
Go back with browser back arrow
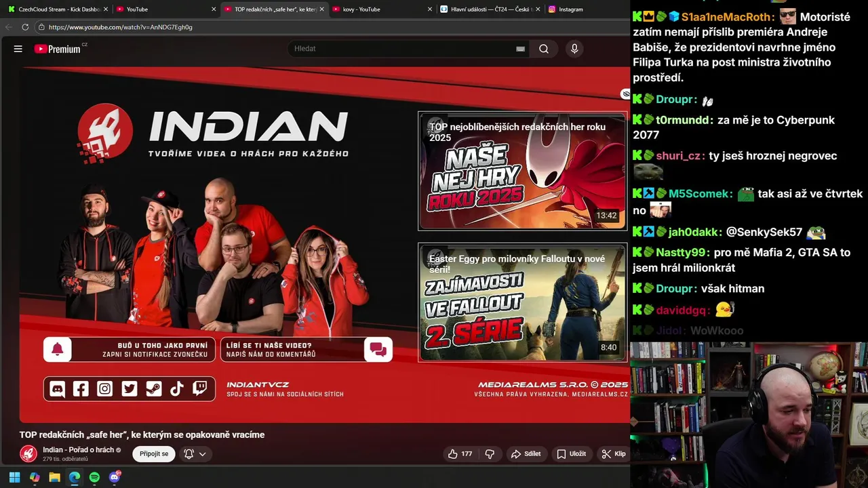pyautogui.click(x=9, y=27)
